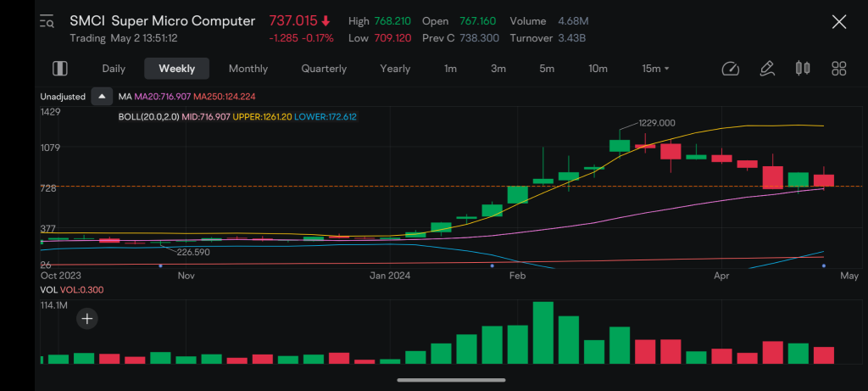Open candlestick chart type settings

point(803,69)
